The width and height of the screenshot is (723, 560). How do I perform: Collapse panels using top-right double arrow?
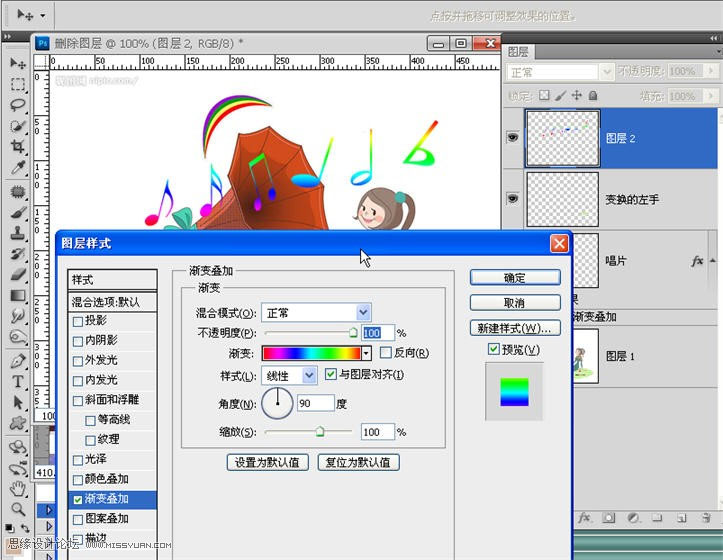[714, 38]
